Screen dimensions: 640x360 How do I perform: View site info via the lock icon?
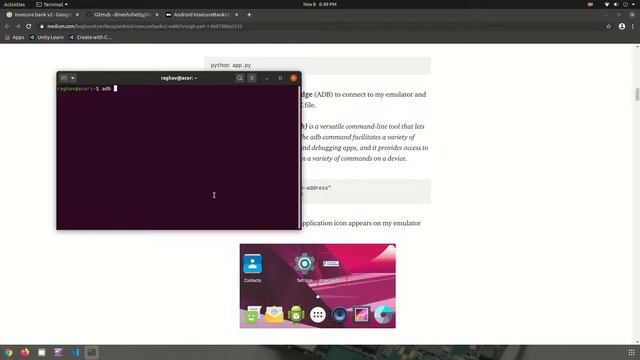click(x=42, y=26)
